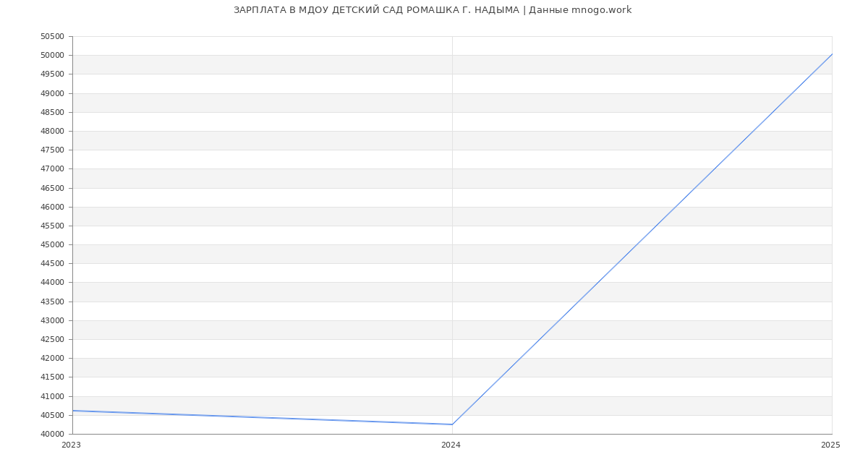Click the 2024 x-axis label
The height and width of the screenshot is (470, 868).
click(x=451, y=445)
